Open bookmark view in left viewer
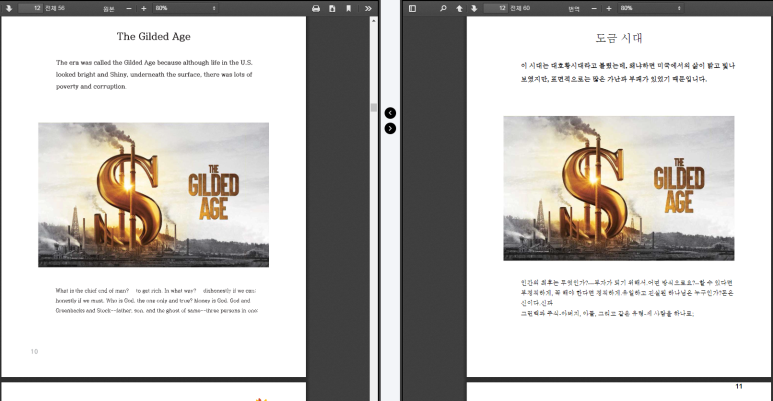Image resolution: width=773 pixels, height=401 pixels. [x=349, y=8]
